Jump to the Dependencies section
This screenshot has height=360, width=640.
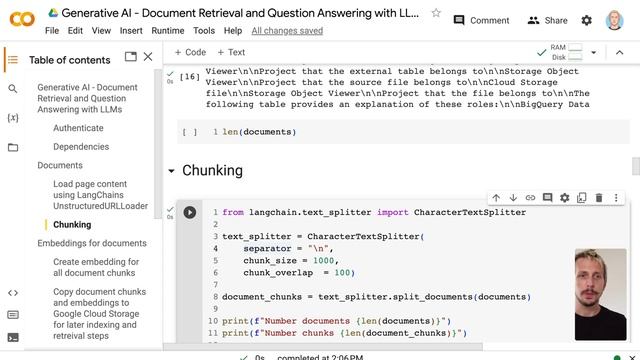pos(81,147)
